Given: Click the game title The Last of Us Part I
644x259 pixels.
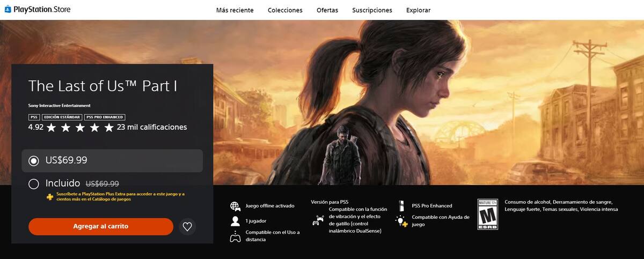Looking at the screenshot, I should (103, 86).
